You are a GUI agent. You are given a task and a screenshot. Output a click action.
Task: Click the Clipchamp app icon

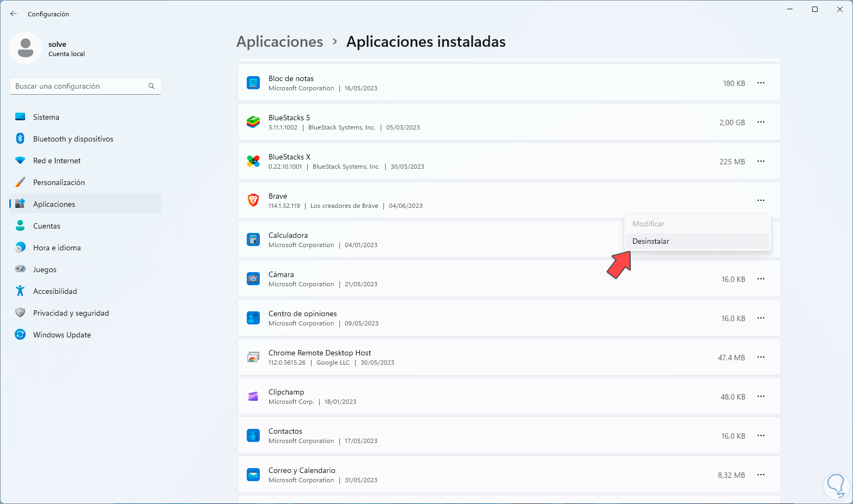point(253,396)
